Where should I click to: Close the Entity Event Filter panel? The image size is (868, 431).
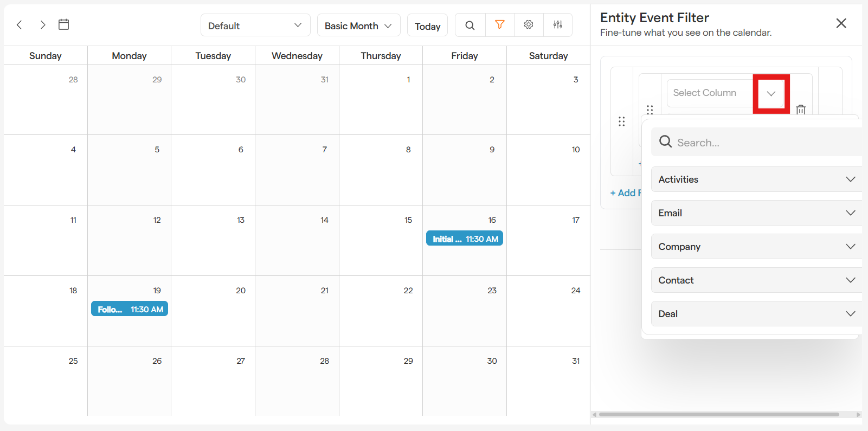pos(841,23)
